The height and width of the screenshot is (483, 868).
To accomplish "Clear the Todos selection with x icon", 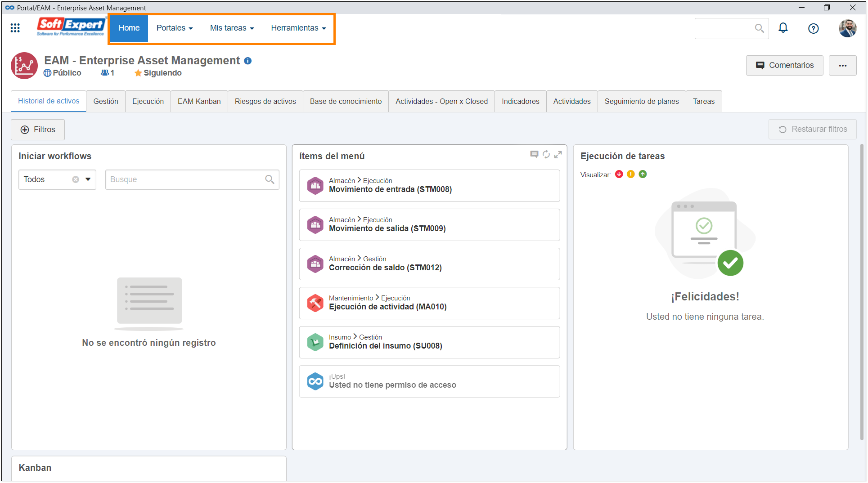I will click(x=76, y=179).
